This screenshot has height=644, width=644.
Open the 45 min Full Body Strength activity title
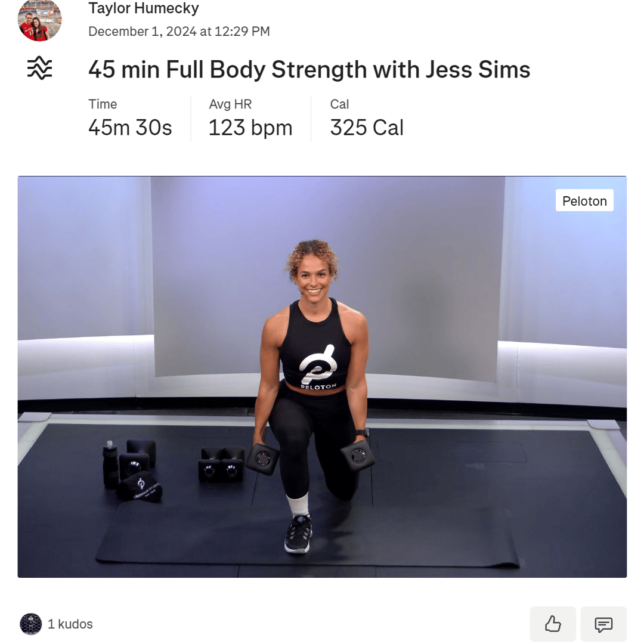pos(309,69)
